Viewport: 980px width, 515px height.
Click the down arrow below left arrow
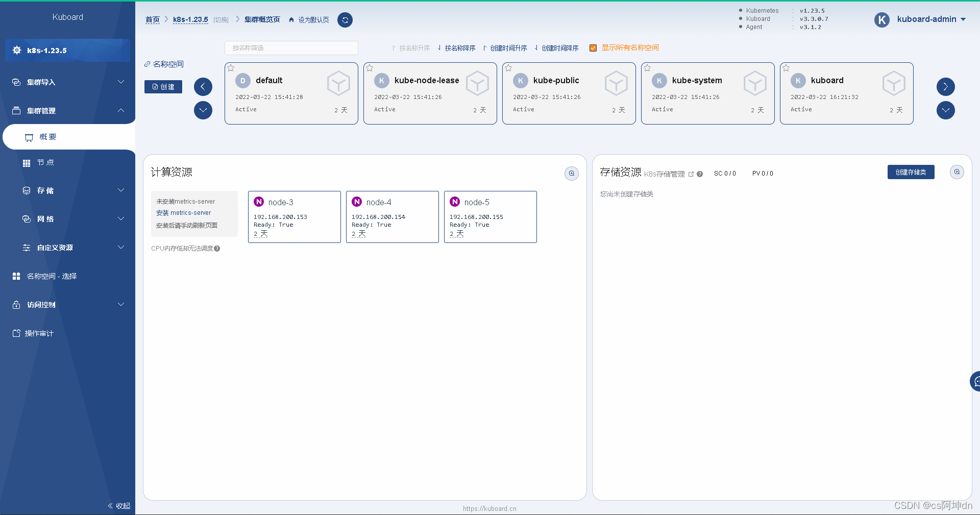(x=203, y=110)
